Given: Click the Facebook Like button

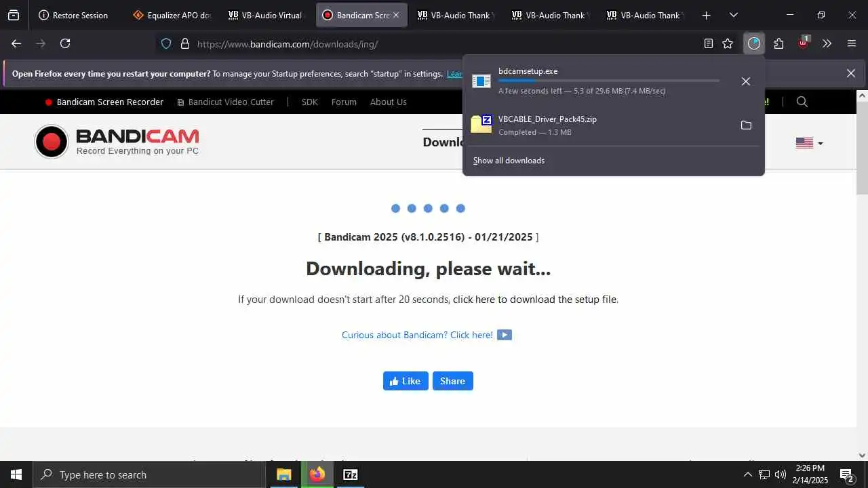Looking at the screenshot, I should point(406,381).
